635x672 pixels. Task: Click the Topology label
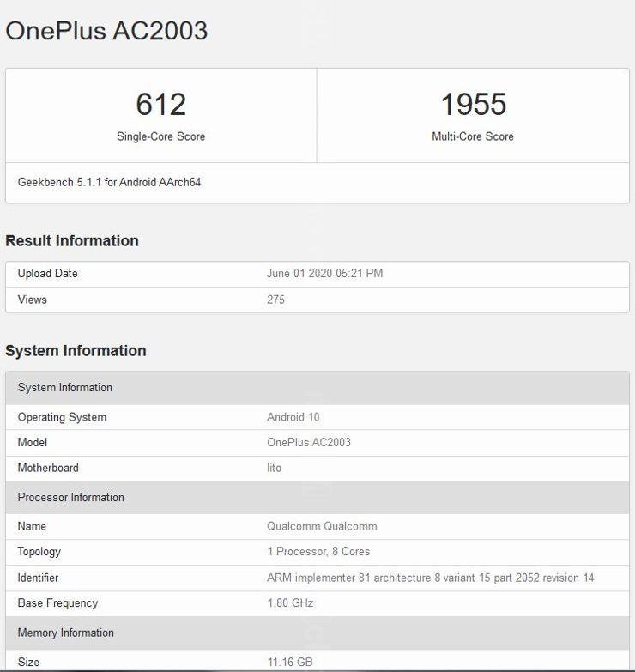(x=39, y=552)
